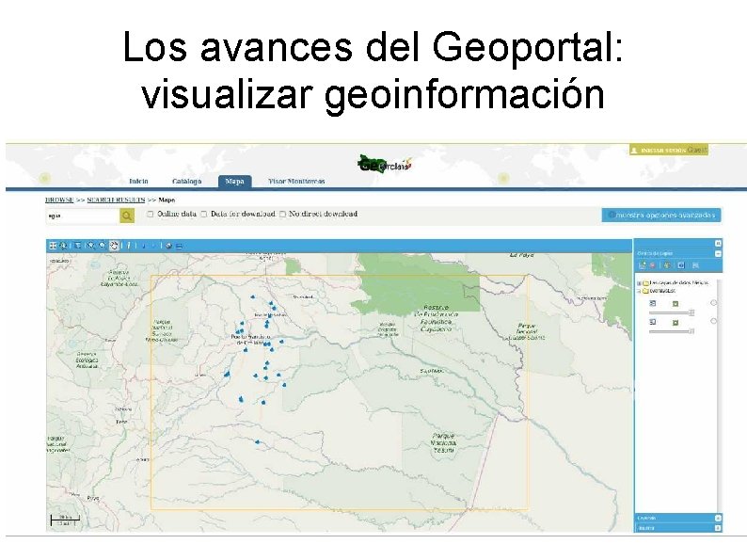
Task: Click the search text field containing 'agua'
Action: point(83,216)
